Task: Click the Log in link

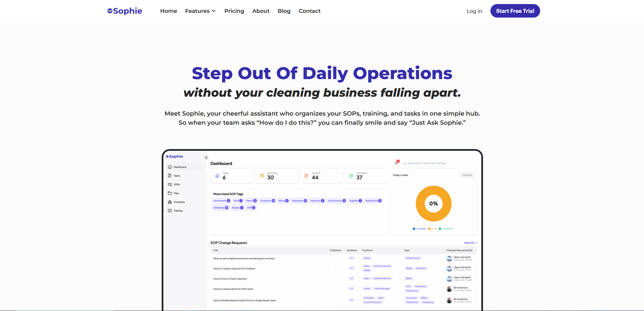Action: (x=474, y=11)
